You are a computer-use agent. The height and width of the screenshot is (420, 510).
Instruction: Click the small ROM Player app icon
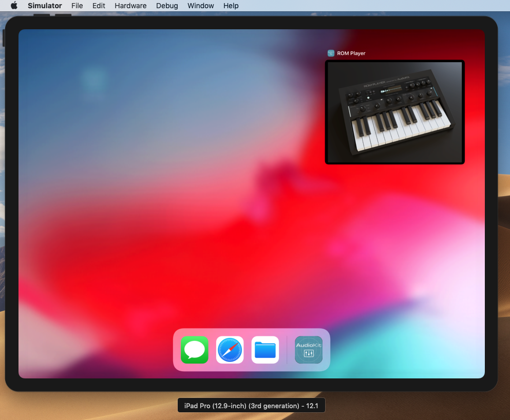[x=331, y=53]
